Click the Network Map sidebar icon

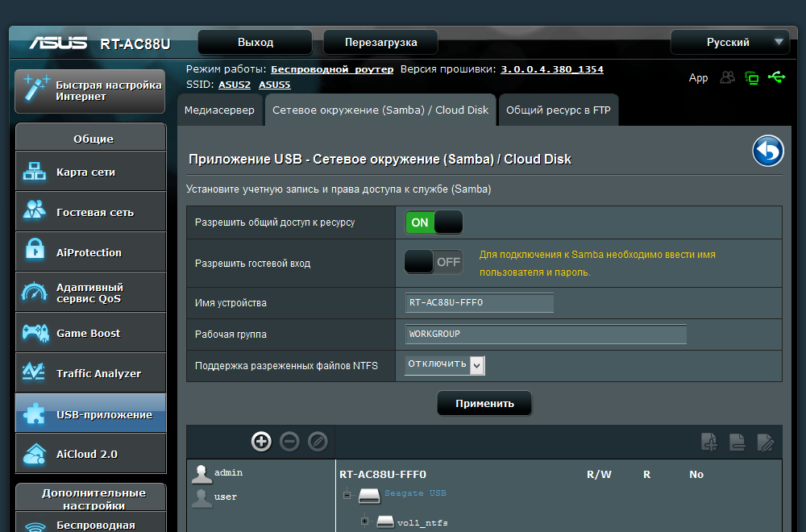(x=35, y=172)
